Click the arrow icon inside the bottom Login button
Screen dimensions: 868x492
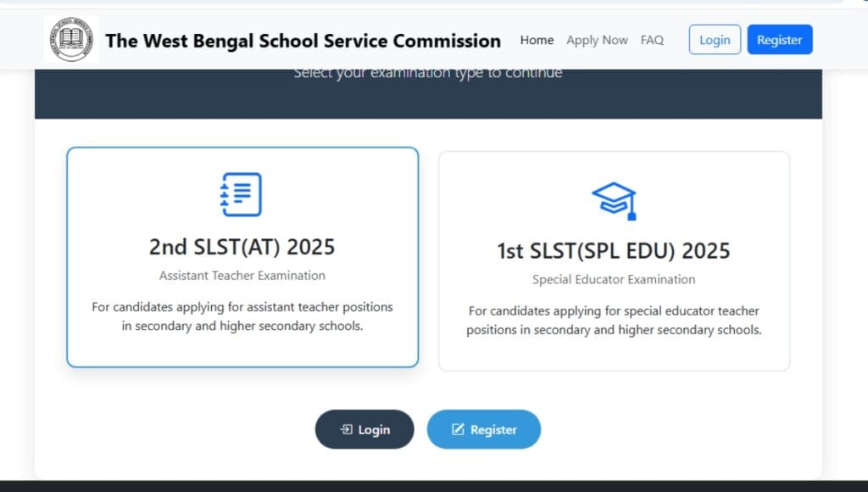coord(346,429)
